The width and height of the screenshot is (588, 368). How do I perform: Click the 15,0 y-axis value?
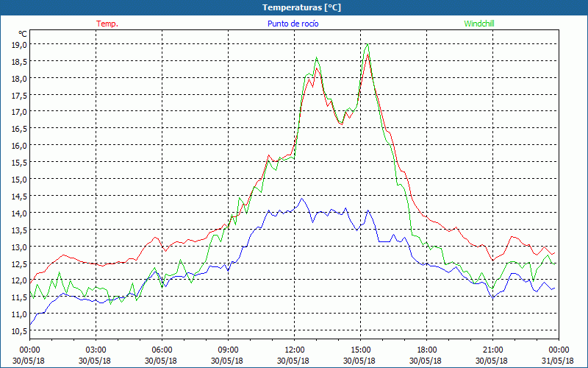coord(20,179)
